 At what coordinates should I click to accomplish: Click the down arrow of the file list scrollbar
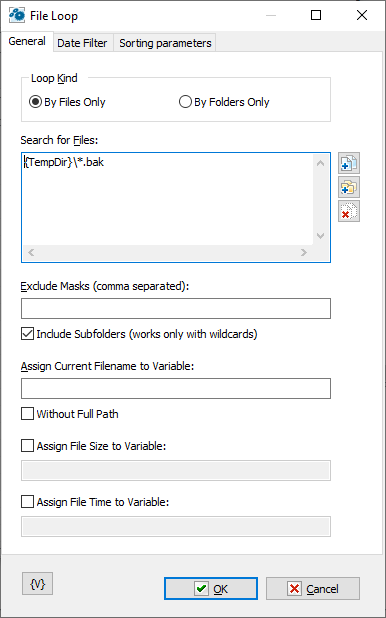321,236
